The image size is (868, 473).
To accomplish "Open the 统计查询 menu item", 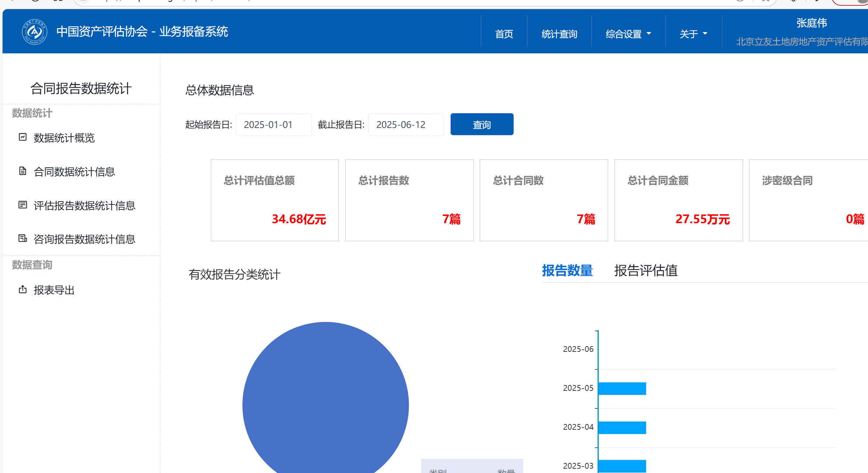I will pos(559,34).
